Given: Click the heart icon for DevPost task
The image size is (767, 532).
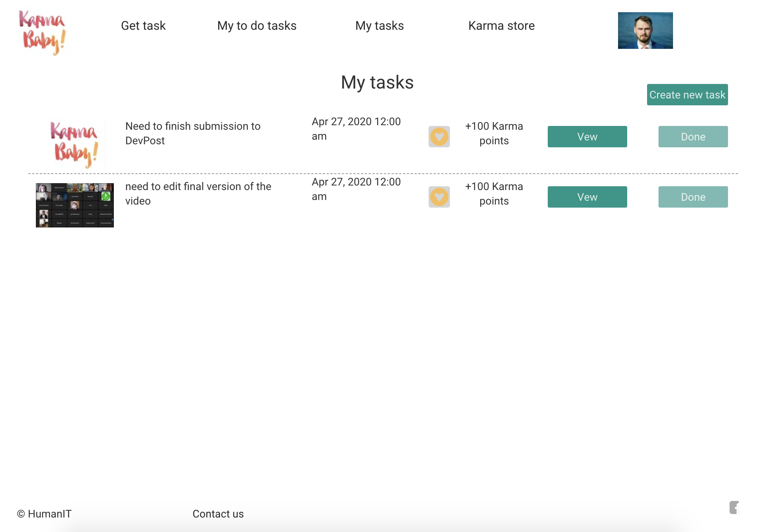Looking at the screenshot, I should tap(439, 137).
